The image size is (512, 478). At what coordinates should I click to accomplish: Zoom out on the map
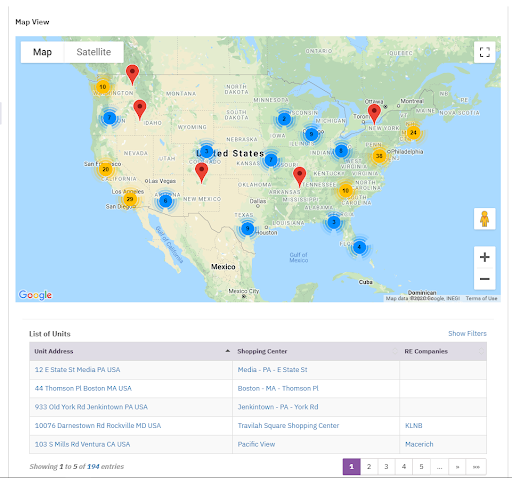pyautogui.click(x=485, y=279)
